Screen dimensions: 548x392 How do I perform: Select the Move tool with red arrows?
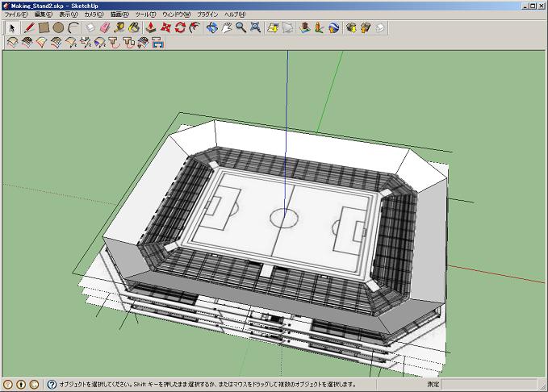point(165,27)
